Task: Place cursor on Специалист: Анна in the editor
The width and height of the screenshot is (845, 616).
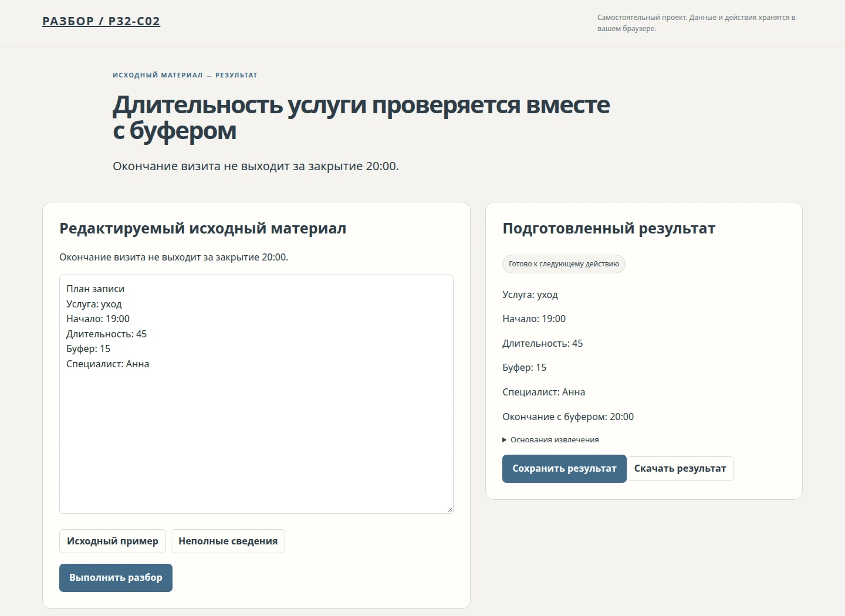Action: (x=108, y=364)
